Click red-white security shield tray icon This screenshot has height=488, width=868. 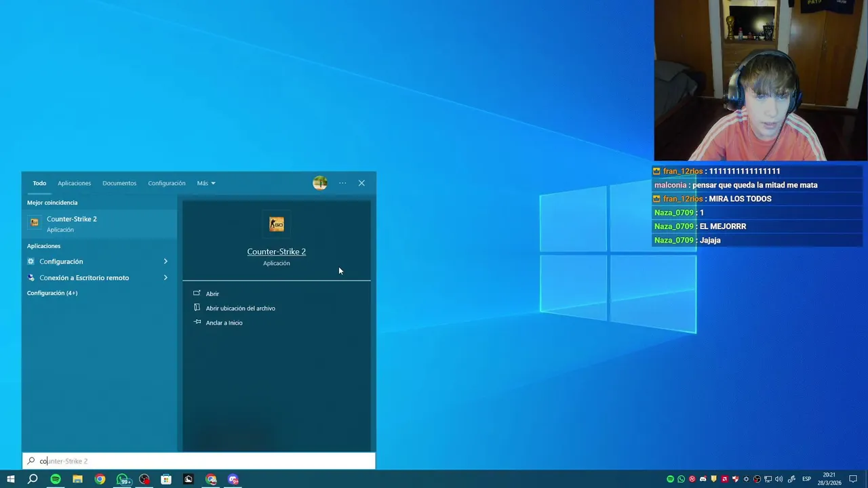(x=735, y=479)
